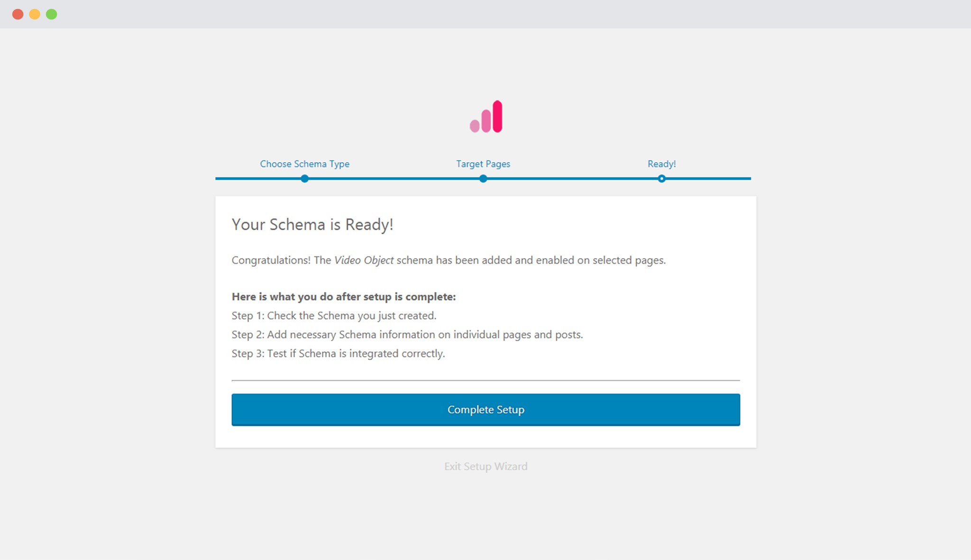Click the Exit Setup Wizard link

(x=485, y=467)
